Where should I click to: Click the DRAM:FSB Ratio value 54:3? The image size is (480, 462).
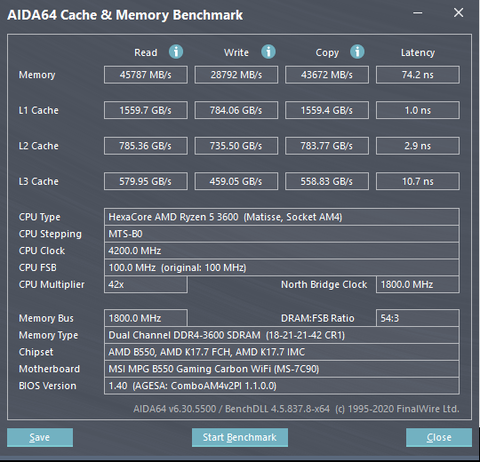click(x=418, y=318)
